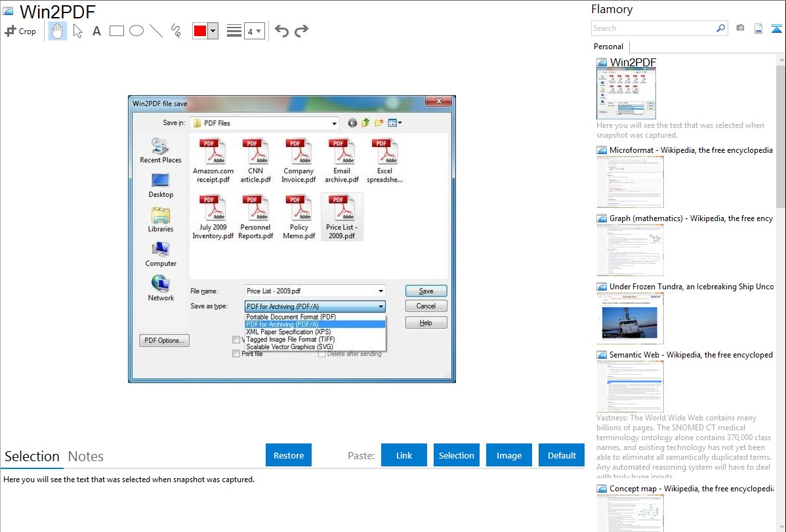Click the red color swatch
This screenshot has width=786, height=532.
(x=200, y=31)
